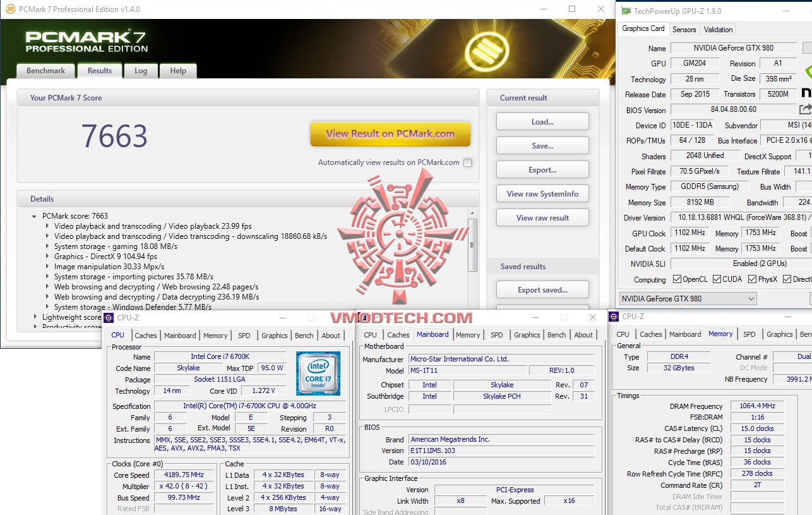812x515 pixels.
Task: Click the GPU-Z chip logo in the title bar
Action: [x=626, y=10]
